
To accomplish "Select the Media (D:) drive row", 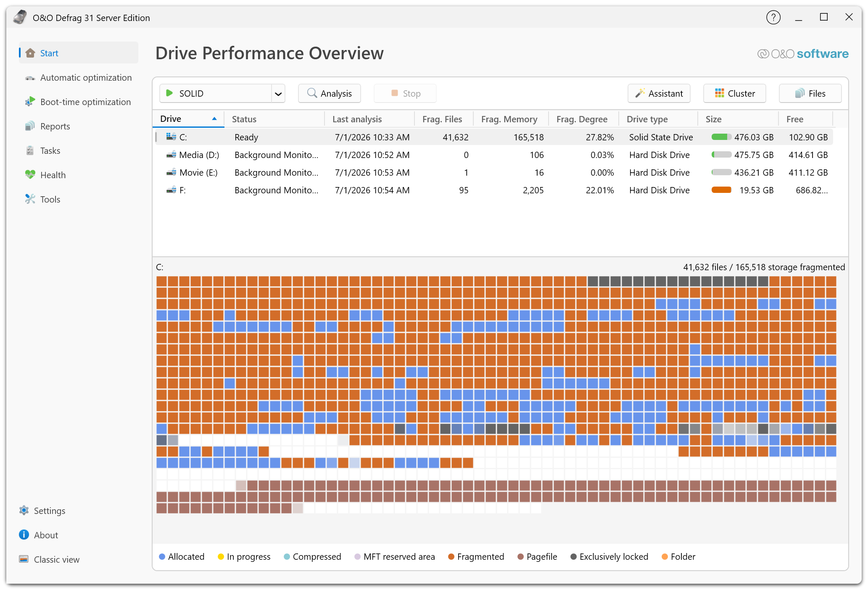I will 493,155.
